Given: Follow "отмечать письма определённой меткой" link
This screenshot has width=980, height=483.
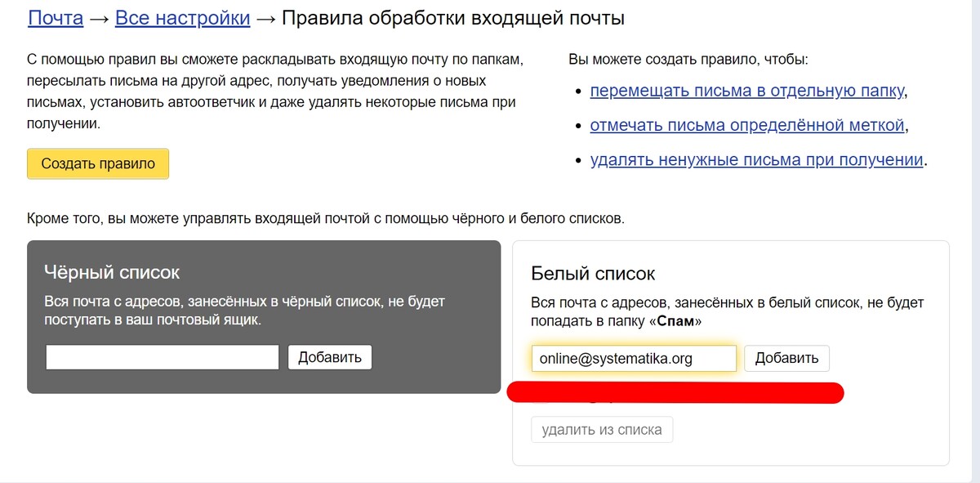Looking at the screenshot, I should tap(746, 125).
